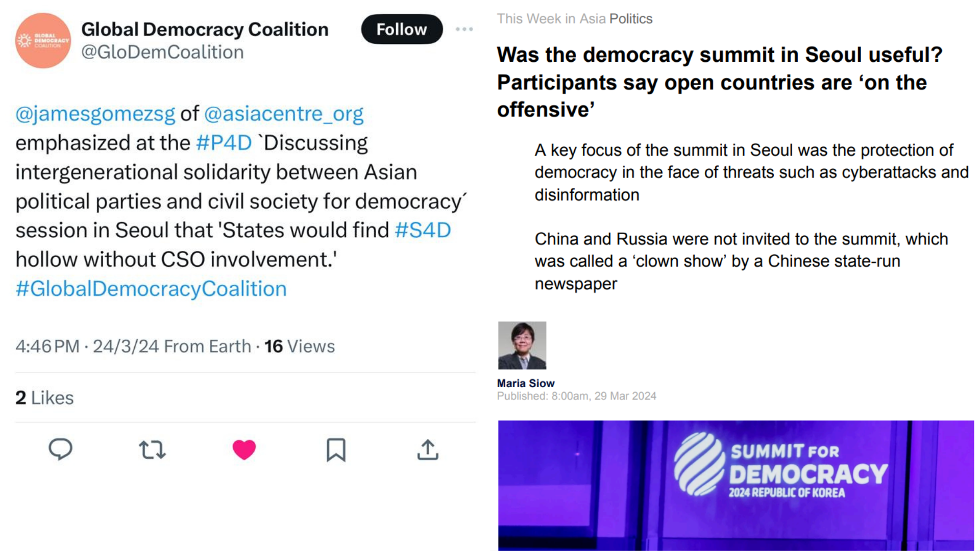Viewport: 980px width, 551px height.
Task: Open the Summit for Democracy article image
Action: 736,485
